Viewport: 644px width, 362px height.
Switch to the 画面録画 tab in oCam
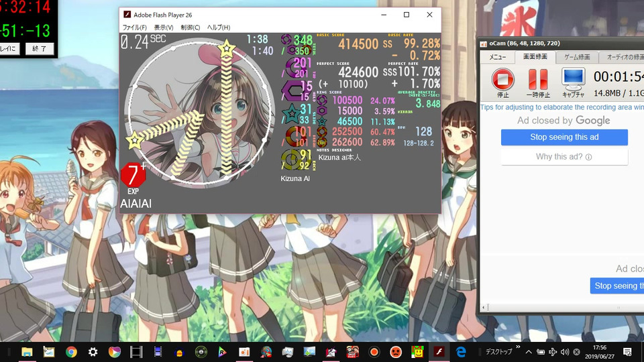click(535, 57)
